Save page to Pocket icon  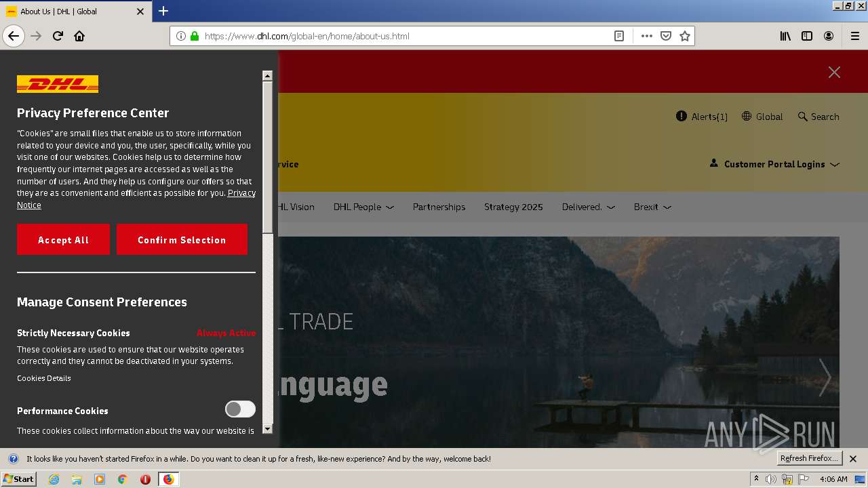pos(666,36)
